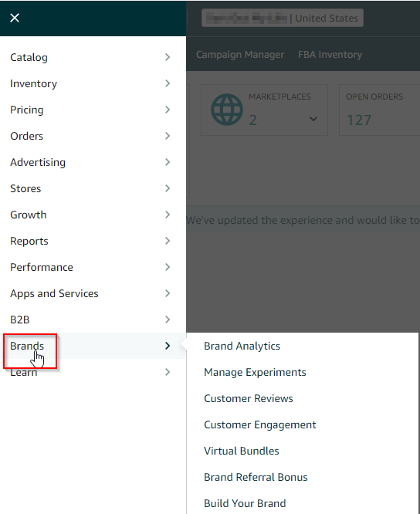Image resolution: width=420 pixels, height=514 pixels.
Task: Open Virtual Bundles page
Action: click(242, 451)
